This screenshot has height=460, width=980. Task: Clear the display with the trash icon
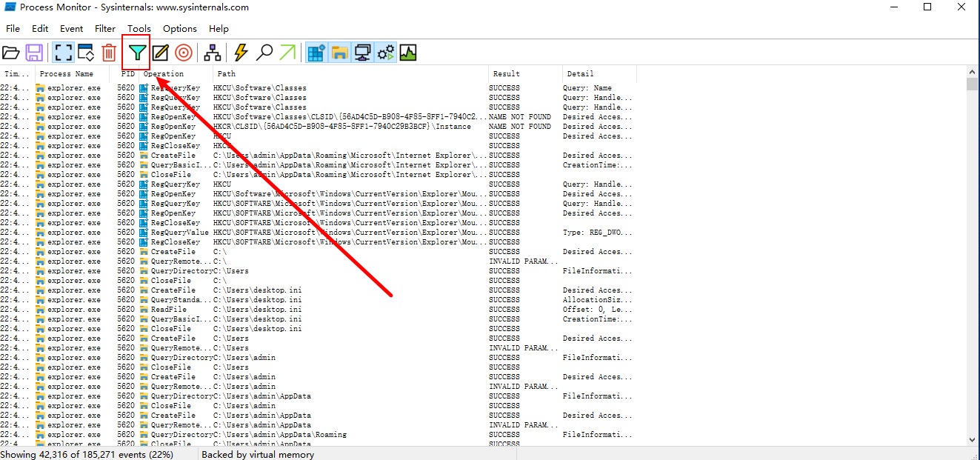[109, 53]
